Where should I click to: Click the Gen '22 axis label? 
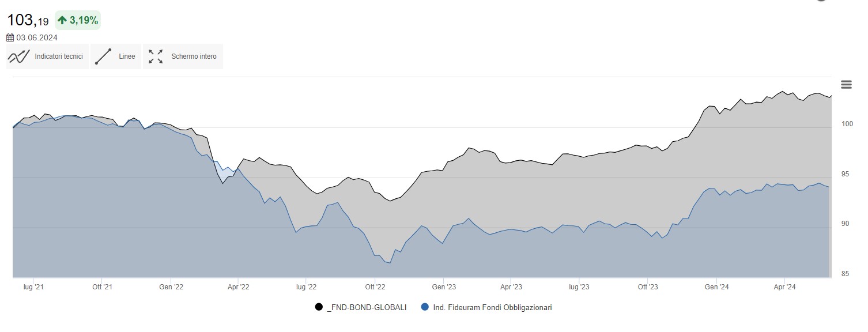pyautogui.click(x=171, y=286)
